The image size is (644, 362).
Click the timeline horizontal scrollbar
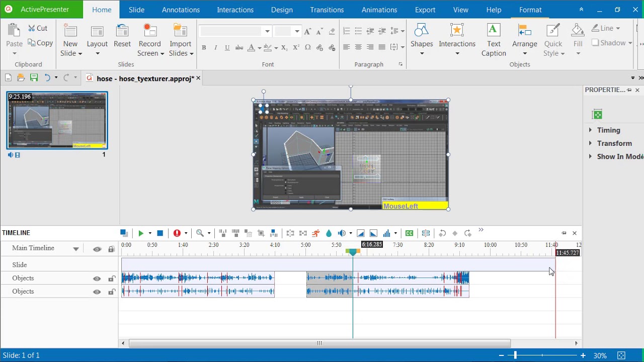319,343
